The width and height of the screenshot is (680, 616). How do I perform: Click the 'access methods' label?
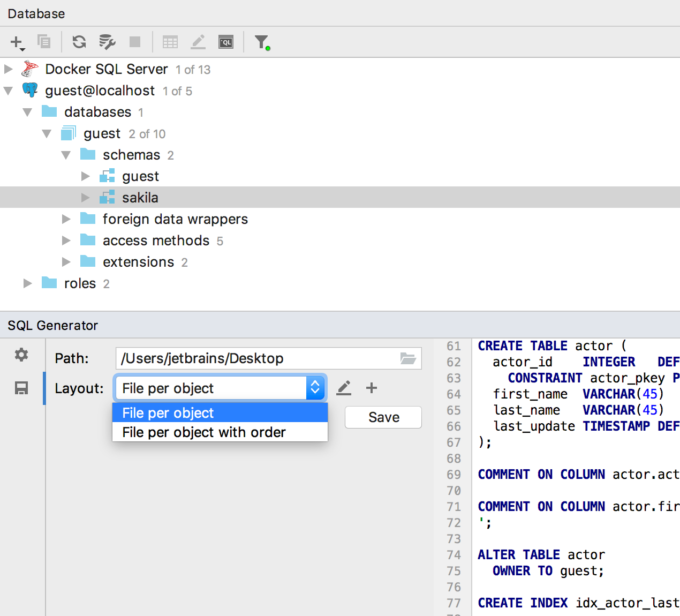[x=156, y=241]
